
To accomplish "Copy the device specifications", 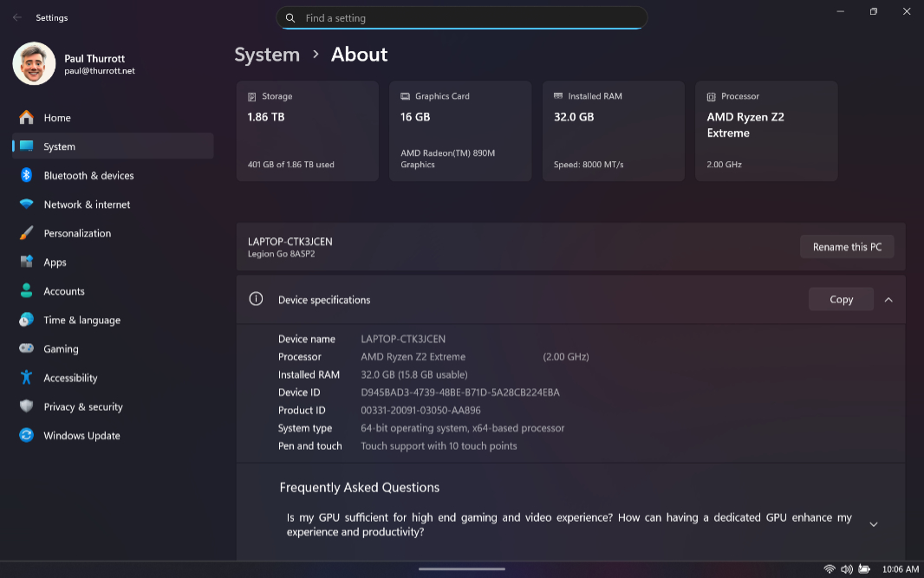I will 841,300.
